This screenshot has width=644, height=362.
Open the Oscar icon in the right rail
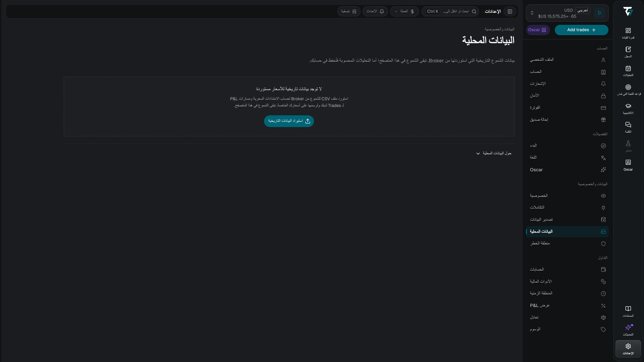pos(628,165)
